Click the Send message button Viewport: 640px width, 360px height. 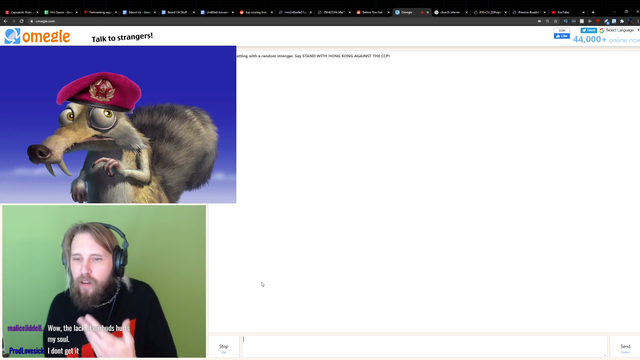tap(625, 347)
